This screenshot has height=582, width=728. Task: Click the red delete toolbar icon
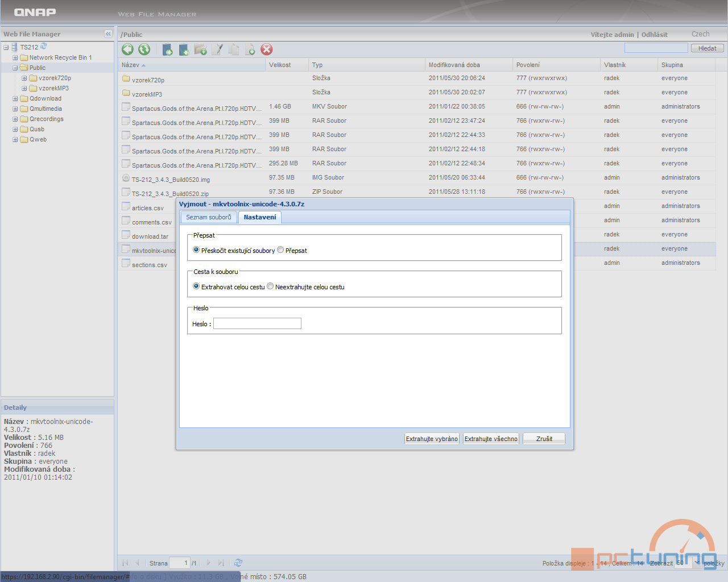(x=267, y=49)
